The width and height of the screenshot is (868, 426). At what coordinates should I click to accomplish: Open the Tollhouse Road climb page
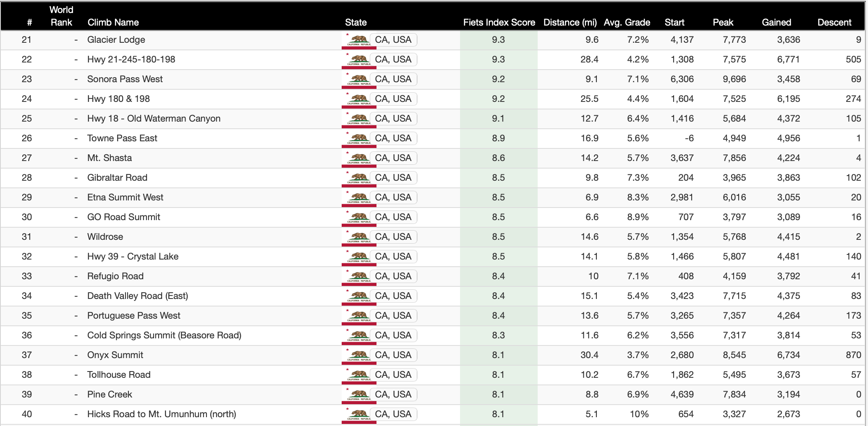pos(119,375)
